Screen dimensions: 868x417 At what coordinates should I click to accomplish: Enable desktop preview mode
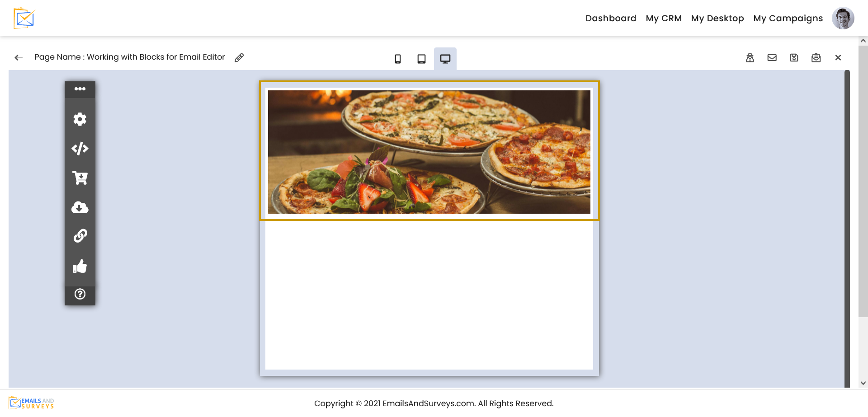click(x=445, y=58)
